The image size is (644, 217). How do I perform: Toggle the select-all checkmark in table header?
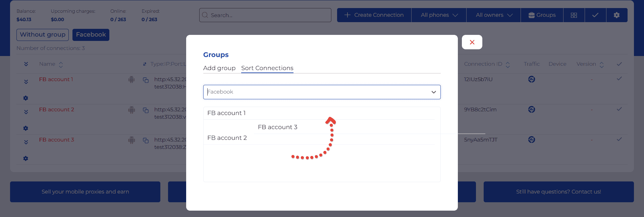619,64
